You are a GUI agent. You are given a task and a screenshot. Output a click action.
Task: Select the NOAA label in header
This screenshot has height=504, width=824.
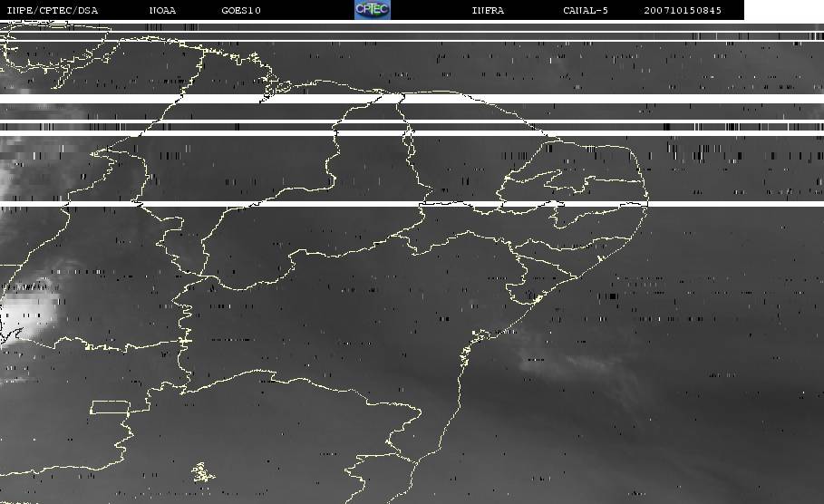click(x=162, y=11)
